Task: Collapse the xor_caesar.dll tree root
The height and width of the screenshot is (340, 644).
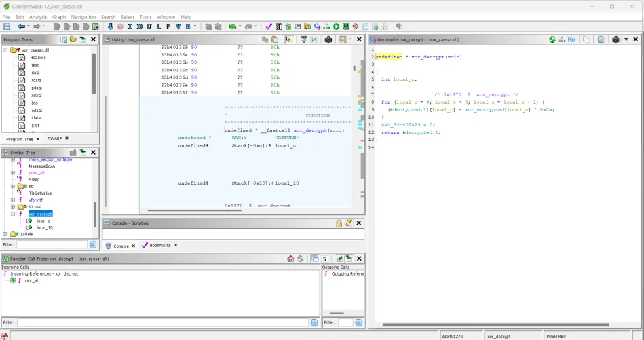Action: click(5, 50)
